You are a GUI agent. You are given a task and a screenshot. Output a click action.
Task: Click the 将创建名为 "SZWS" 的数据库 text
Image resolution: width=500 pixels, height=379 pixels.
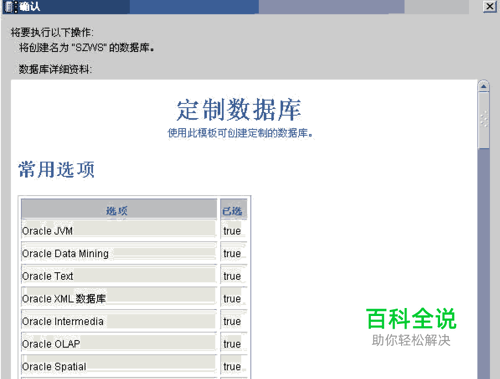(x=87, y=48)
